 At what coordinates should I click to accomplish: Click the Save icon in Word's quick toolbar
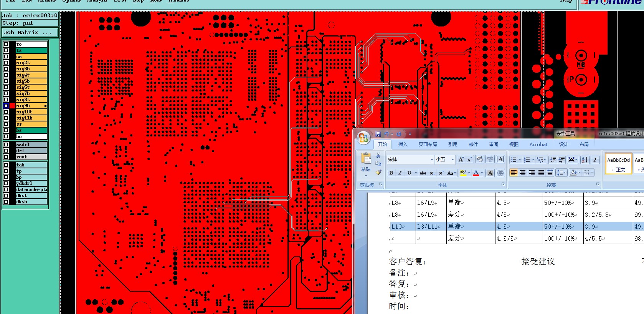(x=378, y=134)
